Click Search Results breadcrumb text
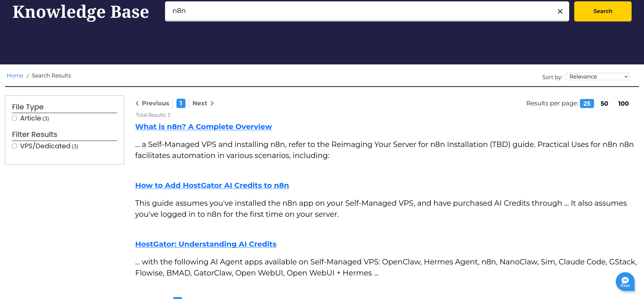The height and width of the screenshot is (299, 644). tap(51, 76)
